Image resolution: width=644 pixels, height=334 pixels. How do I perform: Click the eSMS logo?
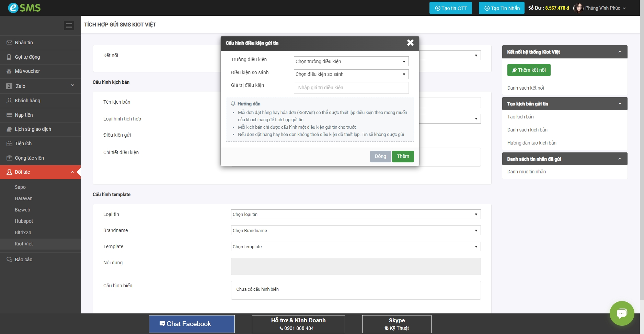[x=24, y=8]
